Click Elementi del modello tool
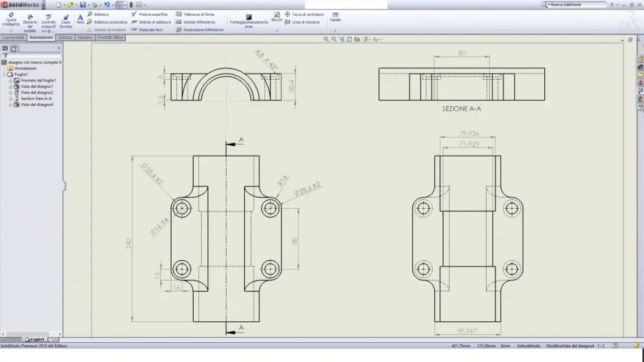 click(x=29, y=23)
